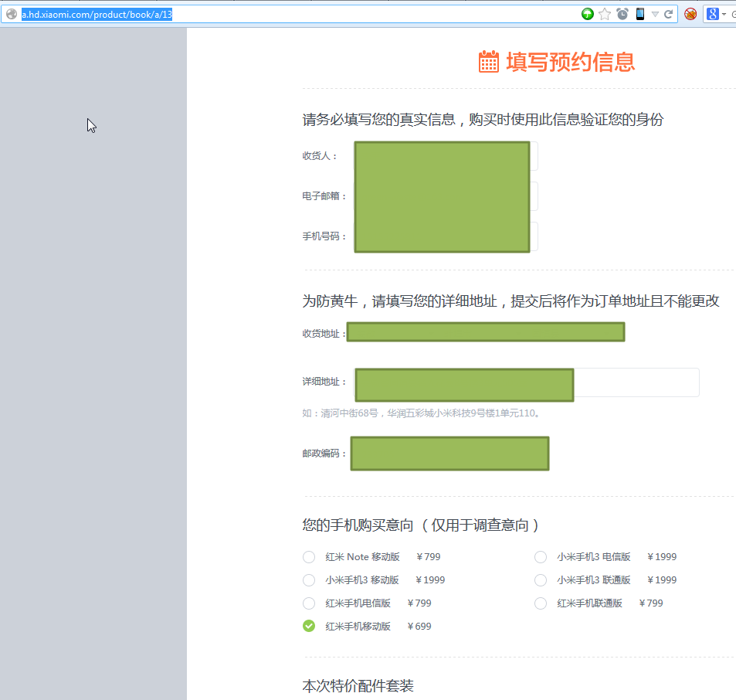
Task: Click the 填写预约信息 heading text
Action: [x=570, y=62]
